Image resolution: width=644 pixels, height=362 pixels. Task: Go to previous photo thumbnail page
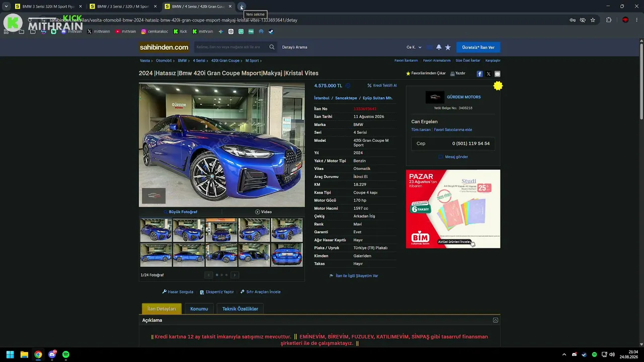tap(208, 275)
